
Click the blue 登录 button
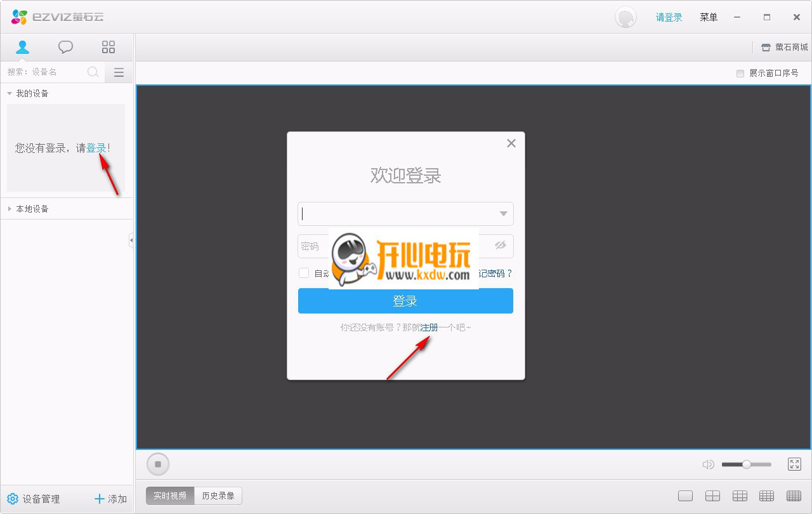click(x=405, y=301)
